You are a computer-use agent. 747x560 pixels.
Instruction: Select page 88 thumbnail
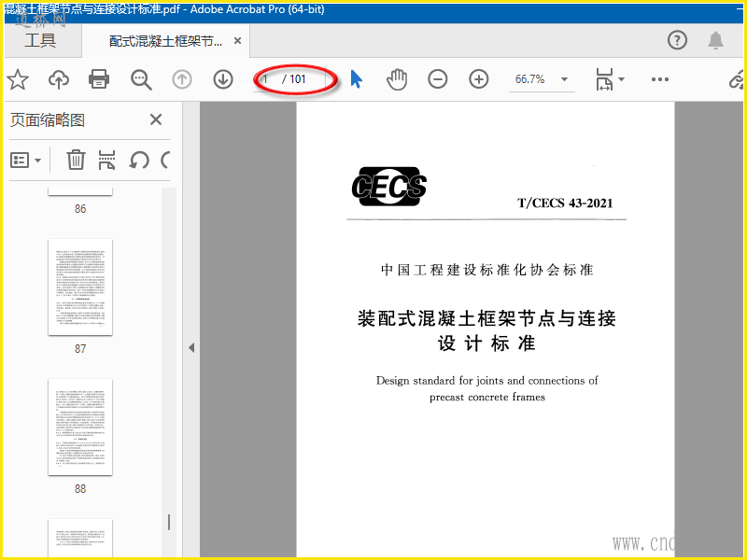point(80,427)
